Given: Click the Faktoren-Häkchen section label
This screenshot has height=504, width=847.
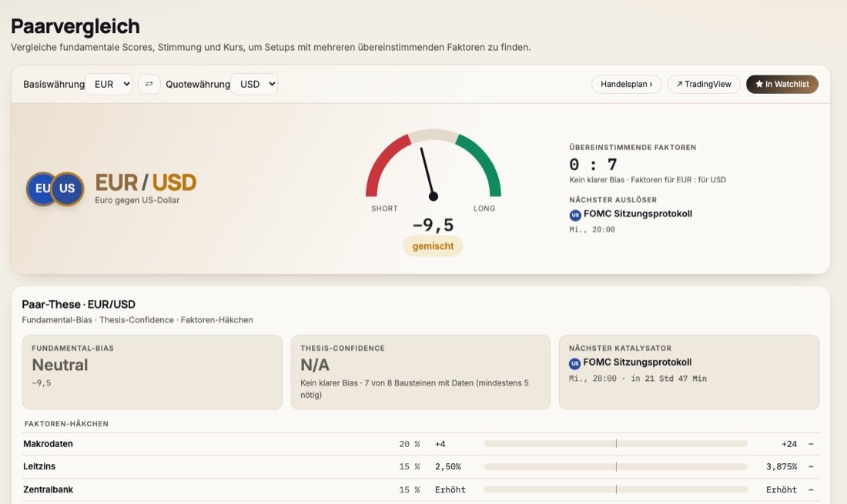Looking at the screenshot, I should click(66, 424).
